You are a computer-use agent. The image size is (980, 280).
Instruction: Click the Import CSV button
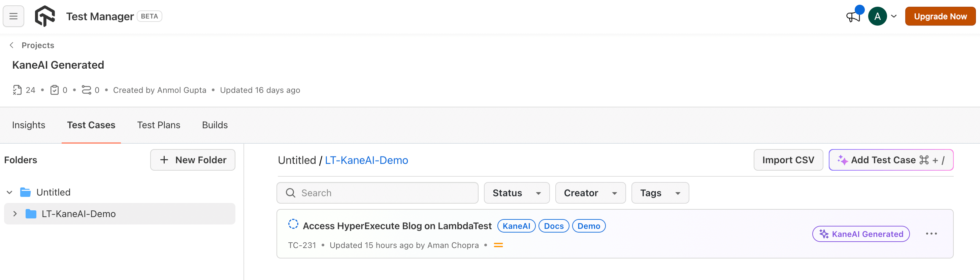click(x=788, y=160)
